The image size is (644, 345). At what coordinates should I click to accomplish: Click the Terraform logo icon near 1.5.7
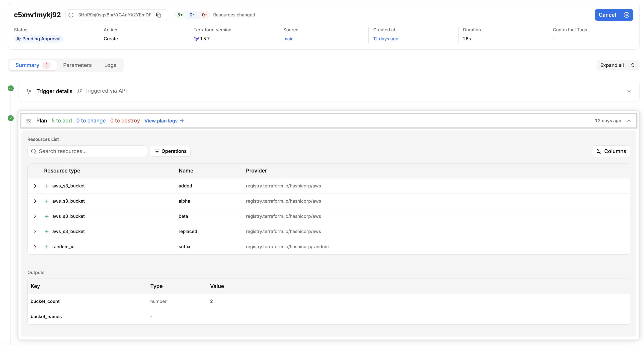tap(196, 39)
